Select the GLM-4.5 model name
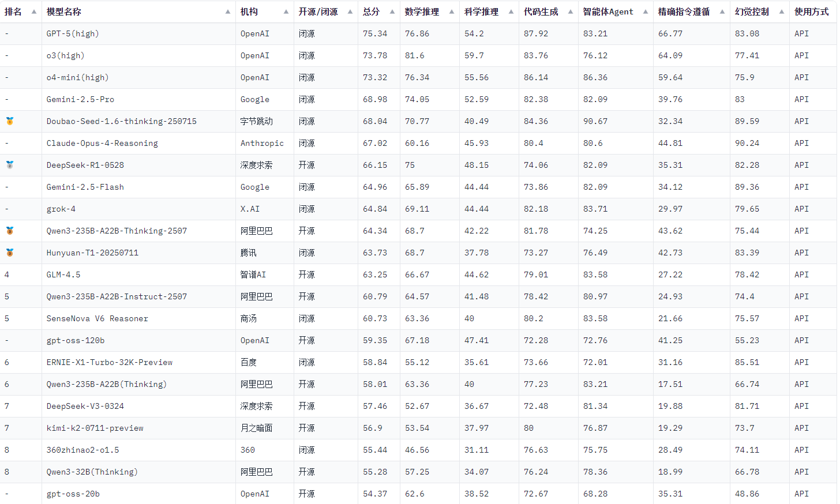 (63, 274)
